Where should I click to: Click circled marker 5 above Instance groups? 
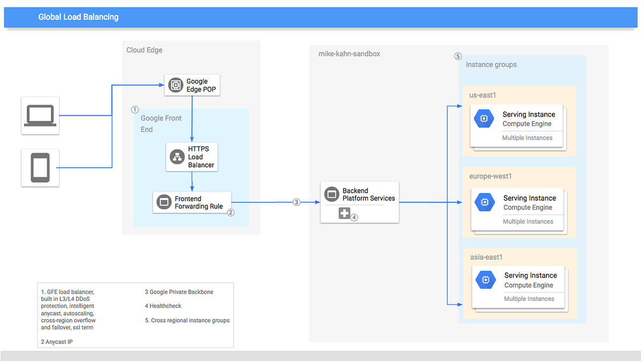(x=458, y=56)
